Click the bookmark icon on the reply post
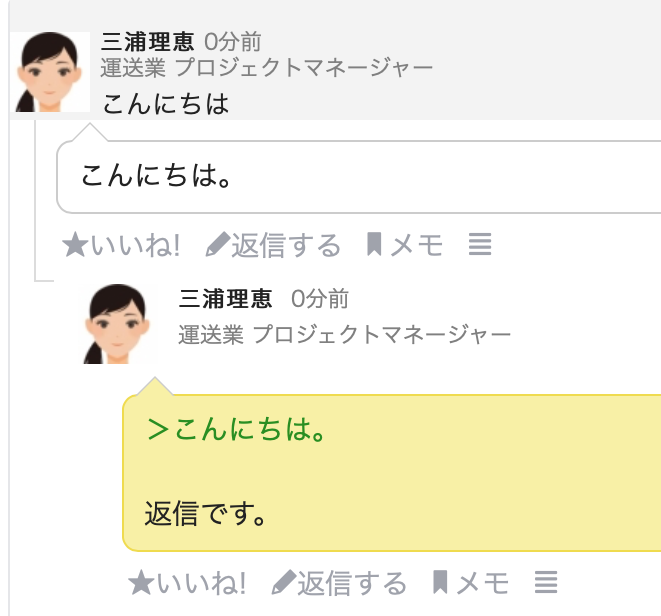The height and width of the screenshot is (616, 661). tap(441, 583)
